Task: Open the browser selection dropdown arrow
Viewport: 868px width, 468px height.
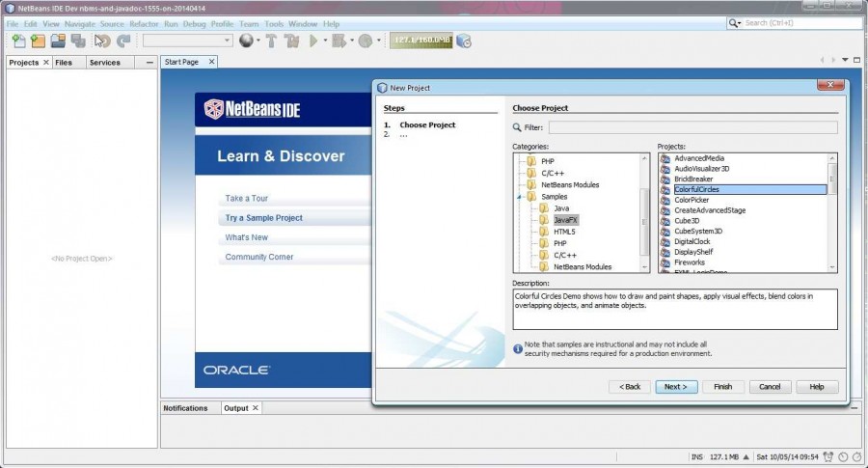Action: pyautogui.click(x=258, y=41)
